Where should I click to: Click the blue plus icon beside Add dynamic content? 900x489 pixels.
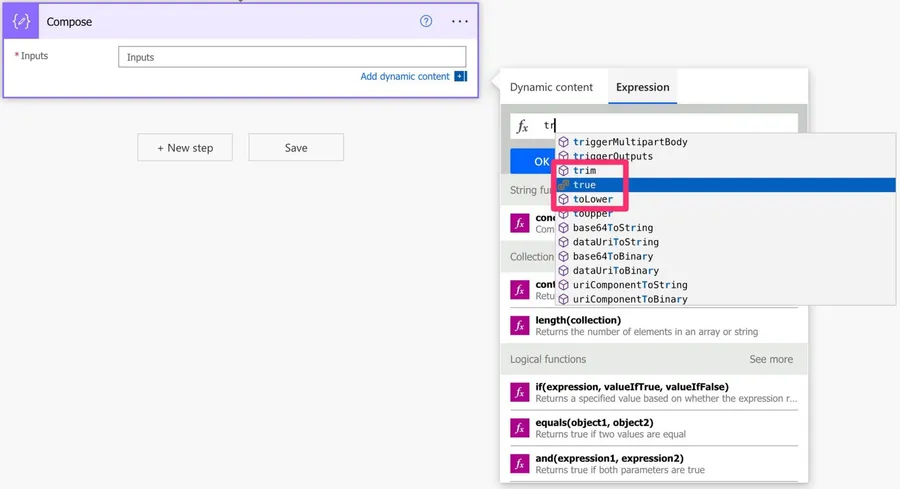pyautogui.click(x=460, y=77)
